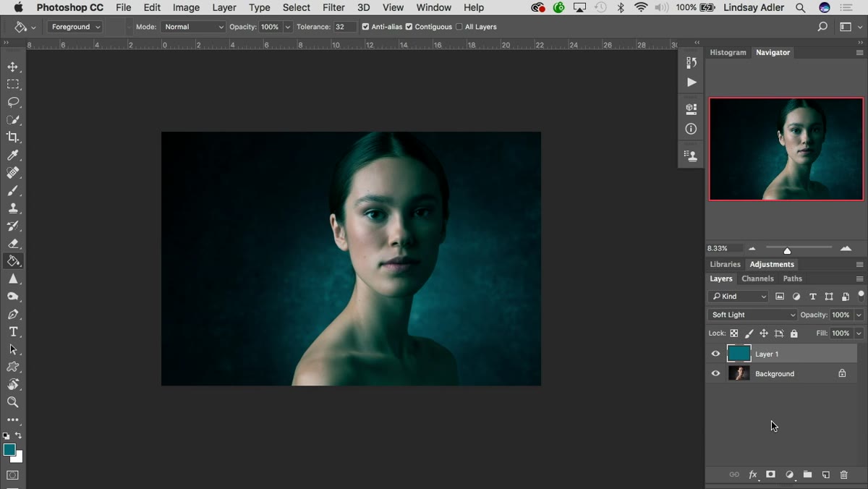
Task: Click the Actions play panel icon
Action: (x=692, y=82)
